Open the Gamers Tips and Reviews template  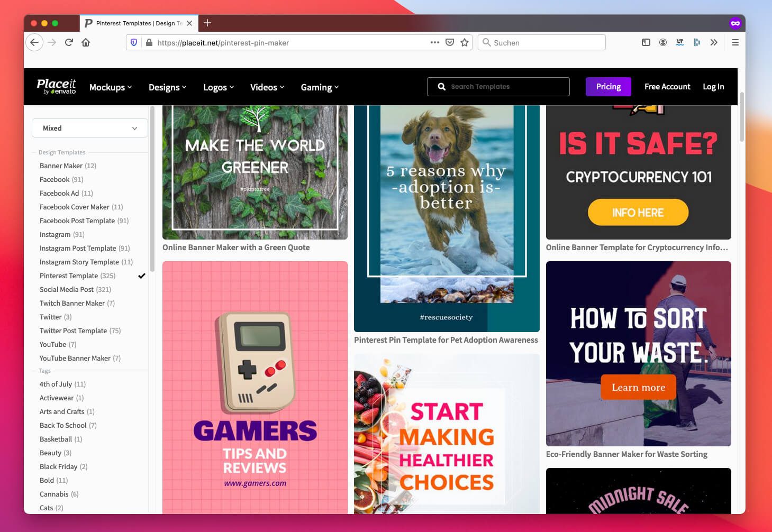click(x=255, y=388)
